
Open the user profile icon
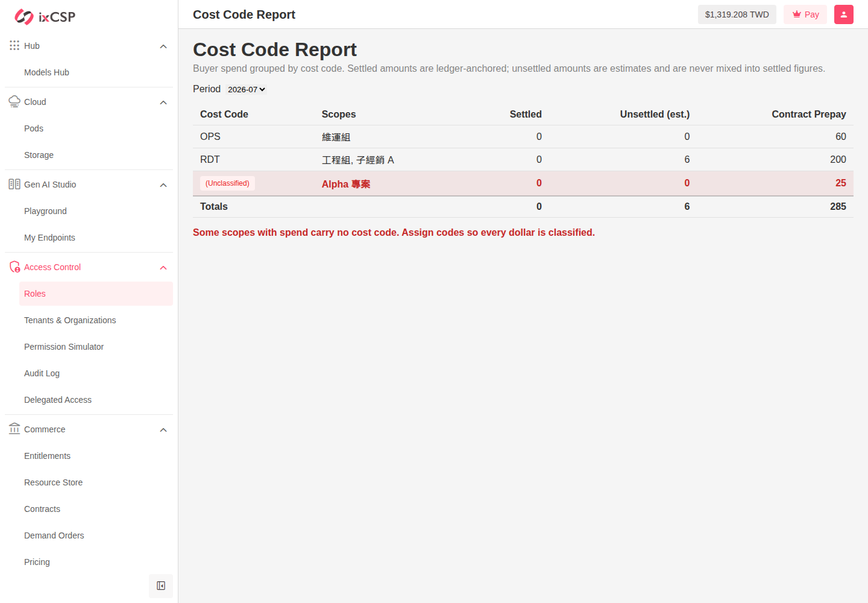point(844,14)
